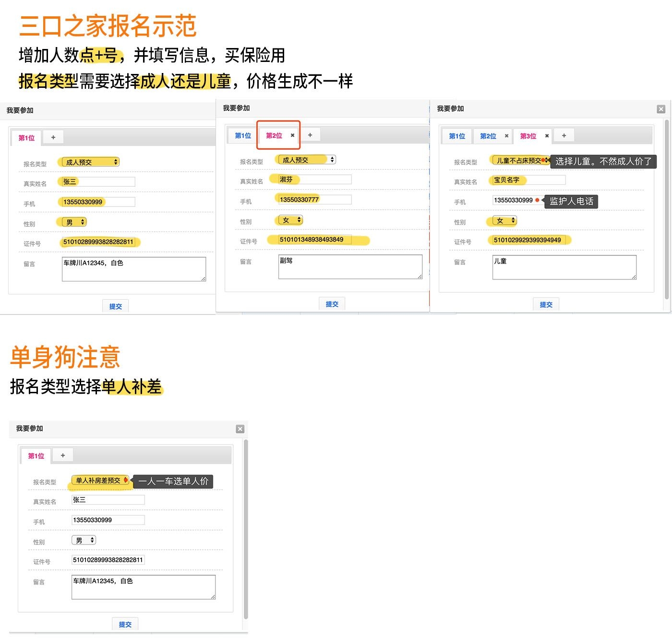Screen dimensions: 672x642
Task: Open 儿童不占床预交 registration type dropdown
Action: 521,160
